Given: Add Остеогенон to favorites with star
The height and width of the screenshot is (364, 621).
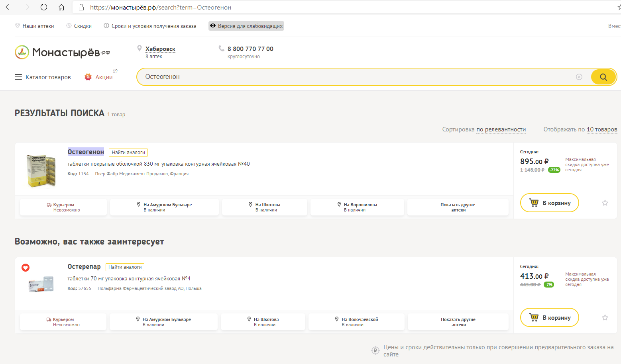Looking at the screenshot, I should coord(605,203).
